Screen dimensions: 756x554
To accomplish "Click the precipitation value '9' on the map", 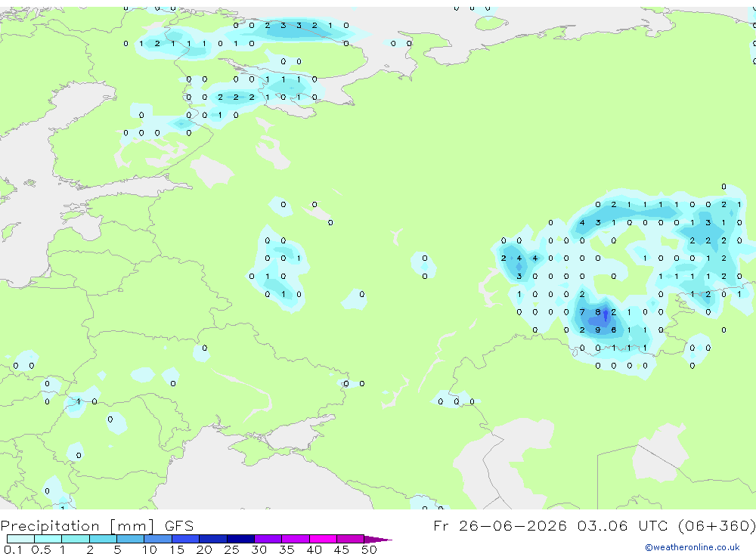I will click(598, 330).
